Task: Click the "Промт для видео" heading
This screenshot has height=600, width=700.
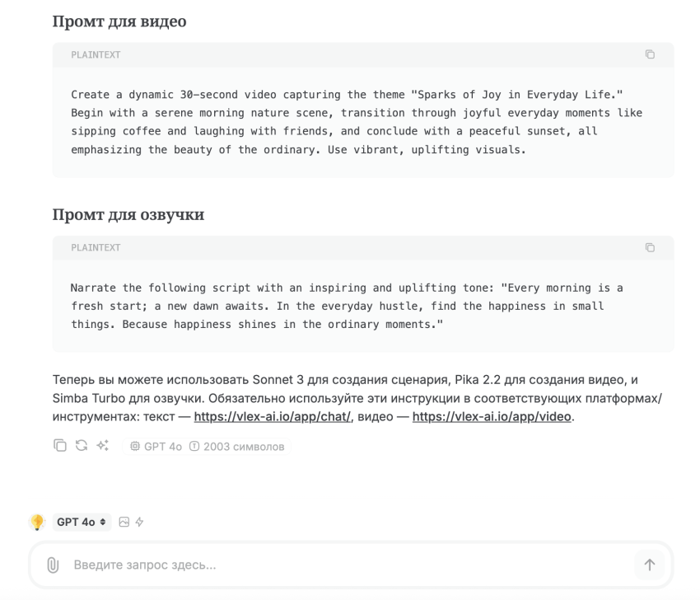Action: click(119, 21)
